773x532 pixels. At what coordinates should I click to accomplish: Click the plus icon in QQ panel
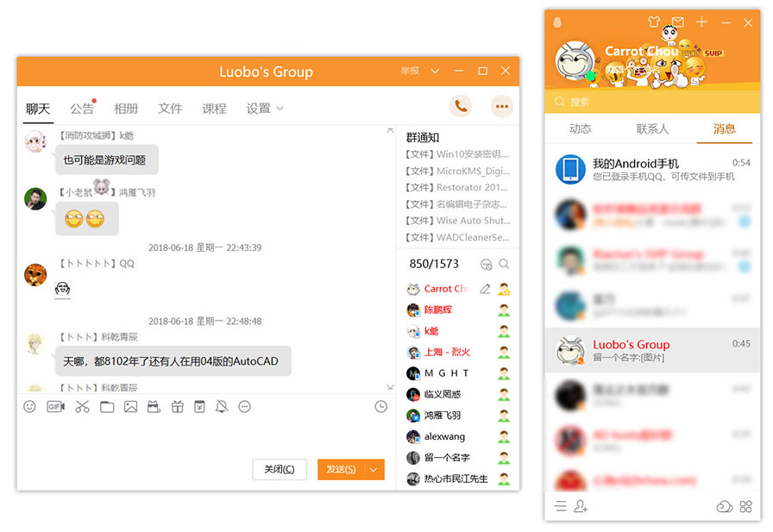coord(701,22)
